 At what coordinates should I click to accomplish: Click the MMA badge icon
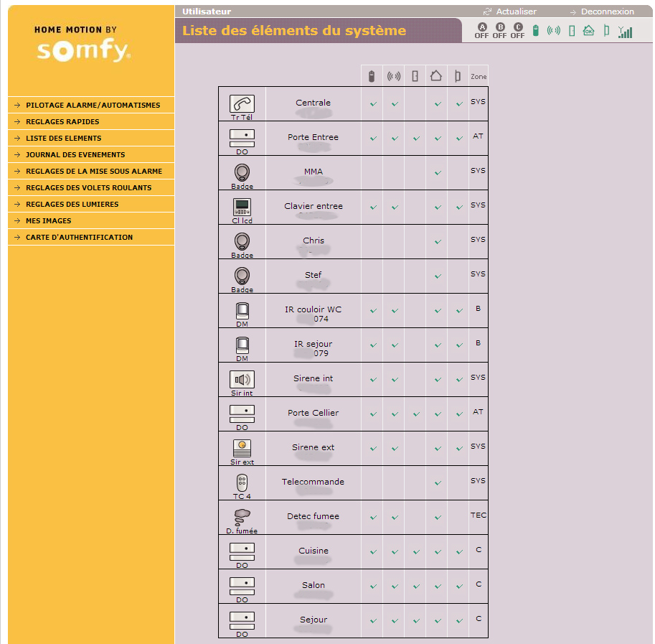point(242,172)
